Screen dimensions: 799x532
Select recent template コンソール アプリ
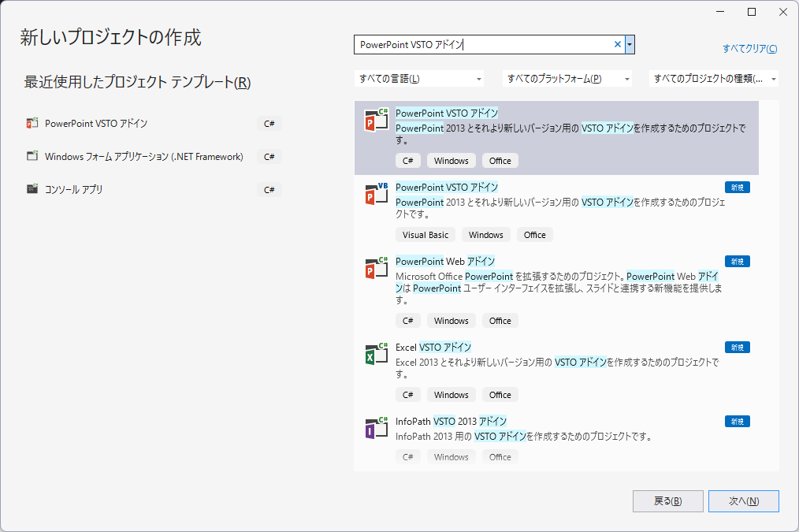[74, 190]
